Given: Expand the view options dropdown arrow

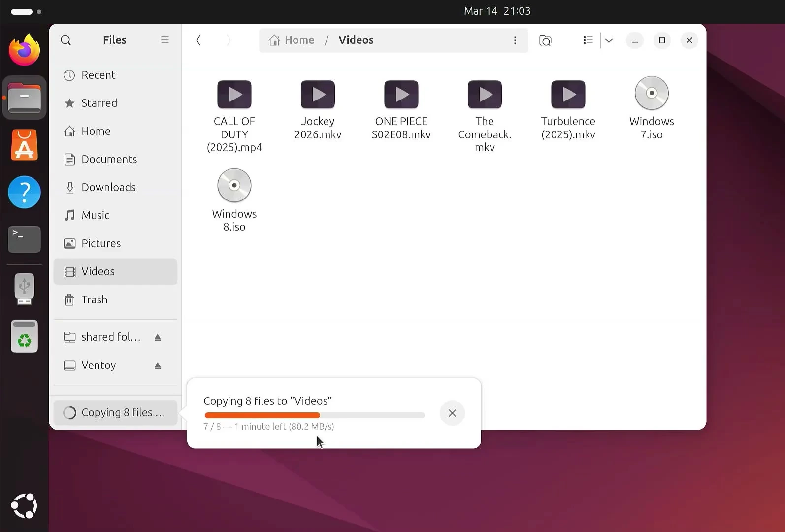Looking at the screenshot, I should click(x=609, y=40).
